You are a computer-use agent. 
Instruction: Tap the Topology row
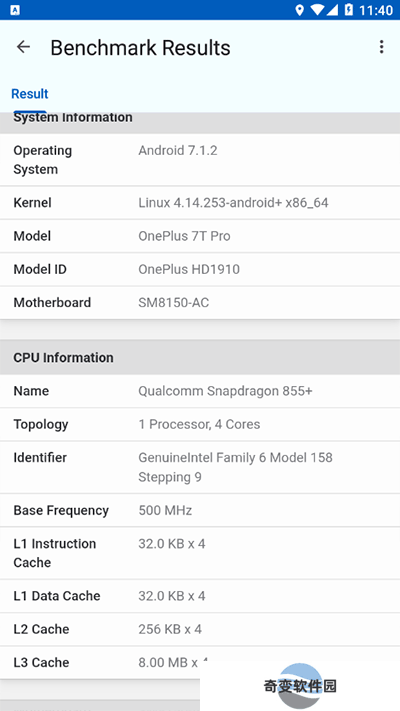click(200, 424)
